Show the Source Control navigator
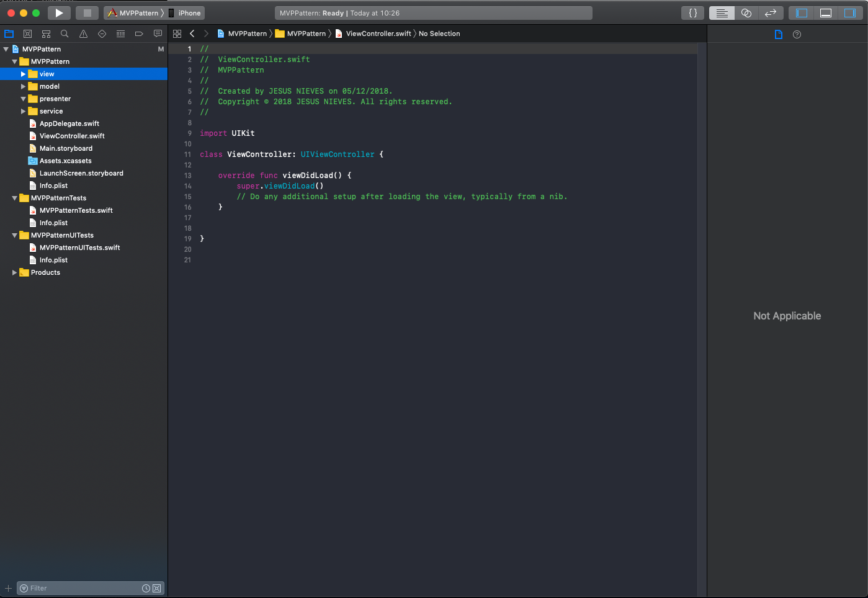Screen dimensions: 868x598 (x=27, y=34)
